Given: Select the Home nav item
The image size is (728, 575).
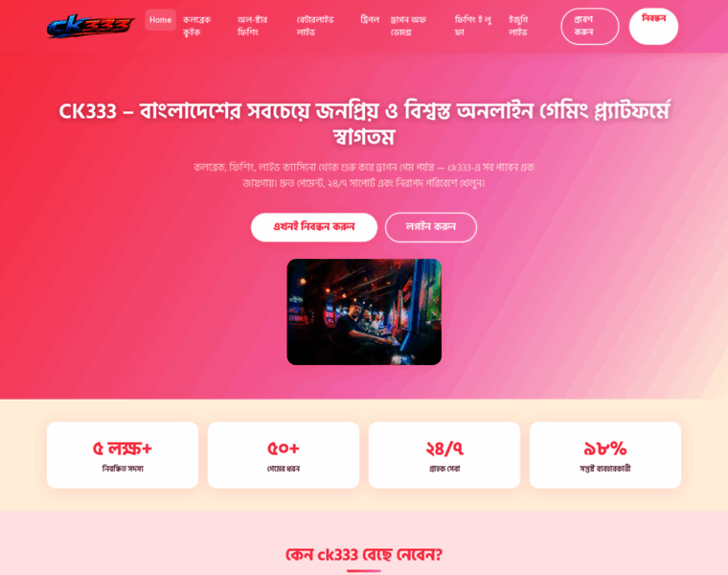Looking at the screenshot, I should [x=160, y=20].
